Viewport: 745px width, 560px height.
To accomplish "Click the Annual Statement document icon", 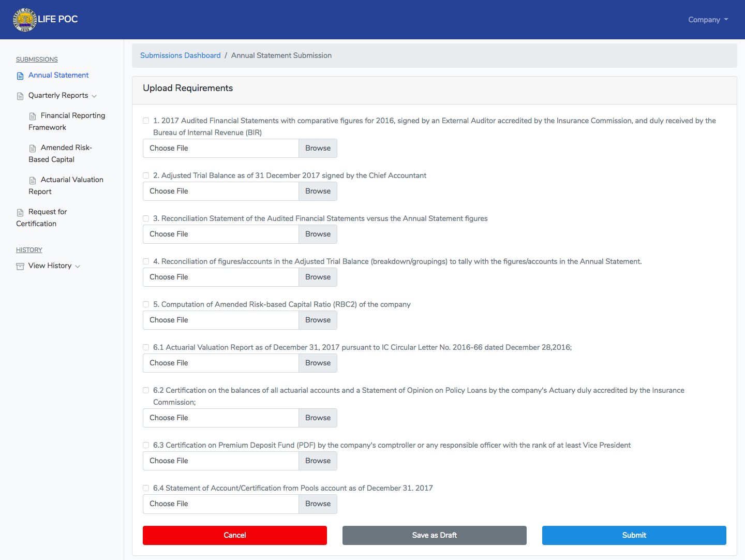I will point(20,76).
